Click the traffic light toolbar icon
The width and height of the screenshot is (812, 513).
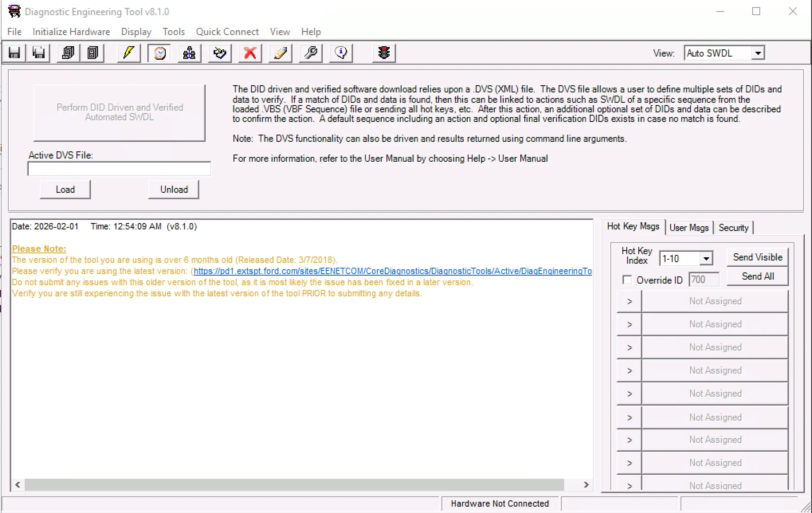[384, 53]
